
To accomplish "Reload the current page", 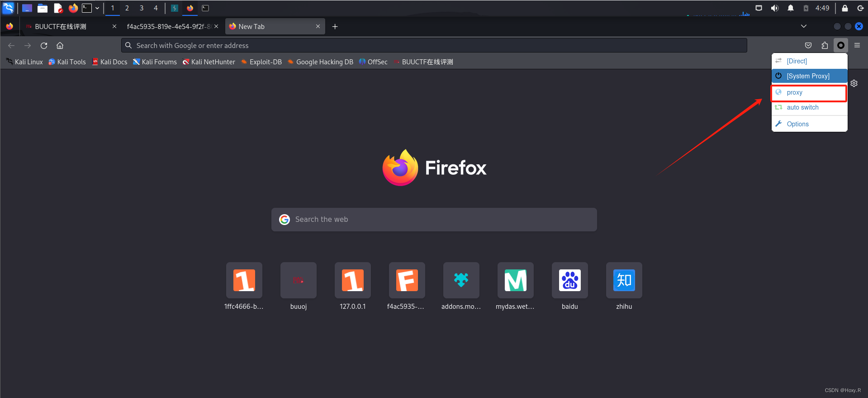I will coord(44,45).
